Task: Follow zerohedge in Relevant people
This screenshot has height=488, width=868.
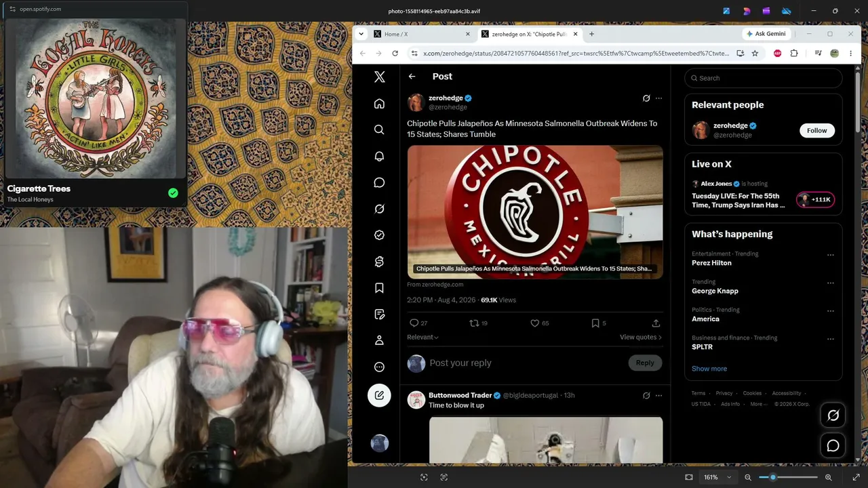Action: (x=816, y=130)
